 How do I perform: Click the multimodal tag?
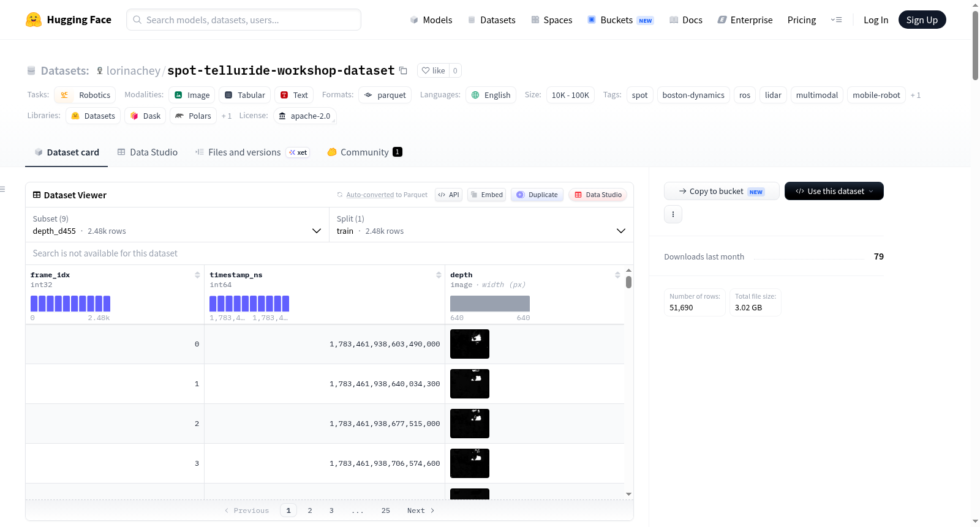pos(816,95)
